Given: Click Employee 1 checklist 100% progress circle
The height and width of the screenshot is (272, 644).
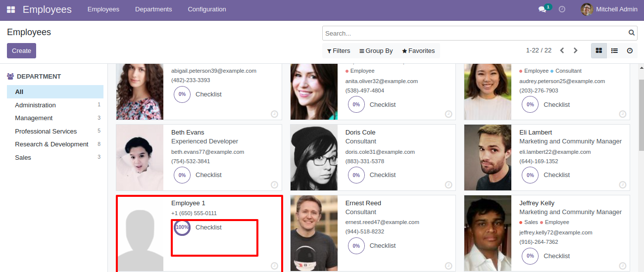Looking at the screenshot, I should 182,227.
